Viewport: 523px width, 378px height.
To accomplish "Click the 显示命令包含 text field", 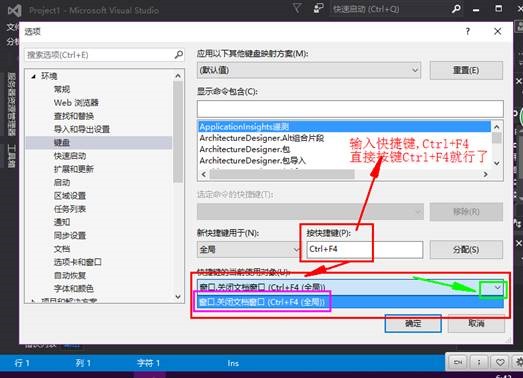I will [x=350, y=108].
